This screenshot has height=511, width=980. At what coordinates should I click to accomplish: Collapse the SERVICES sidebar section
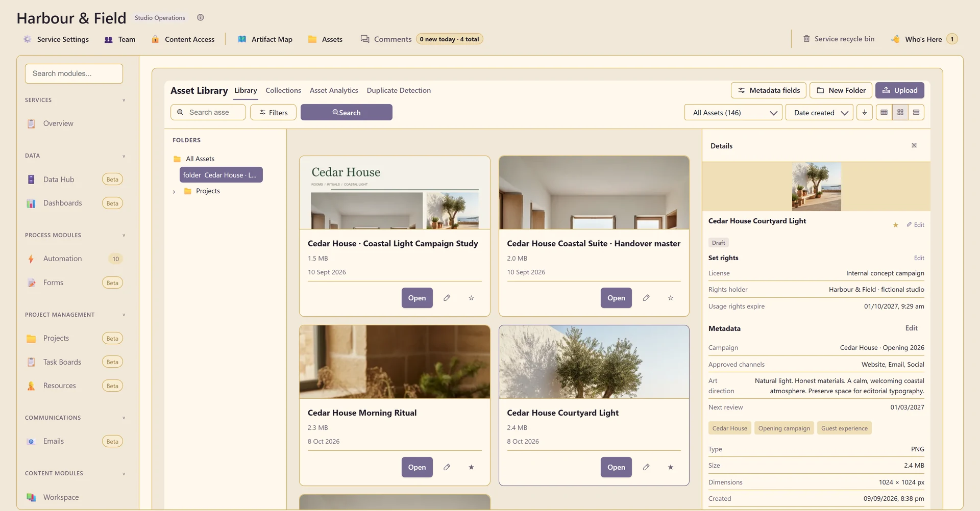(124, 100)
